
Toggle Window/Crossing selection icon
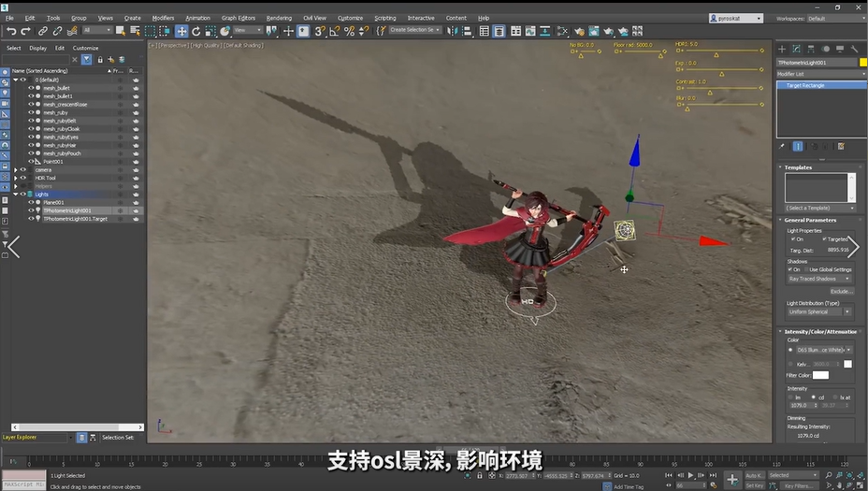point(165,31)
